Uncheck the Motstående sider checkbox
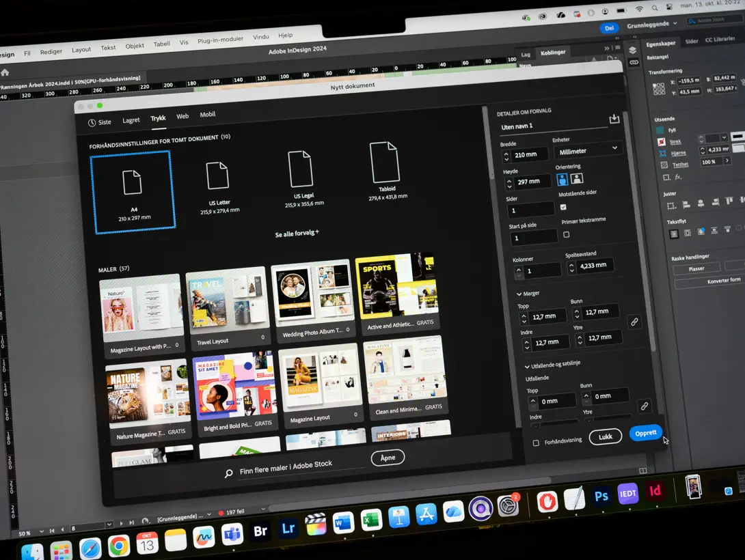This screenshot has width=745, height=560. pos(563,207)
